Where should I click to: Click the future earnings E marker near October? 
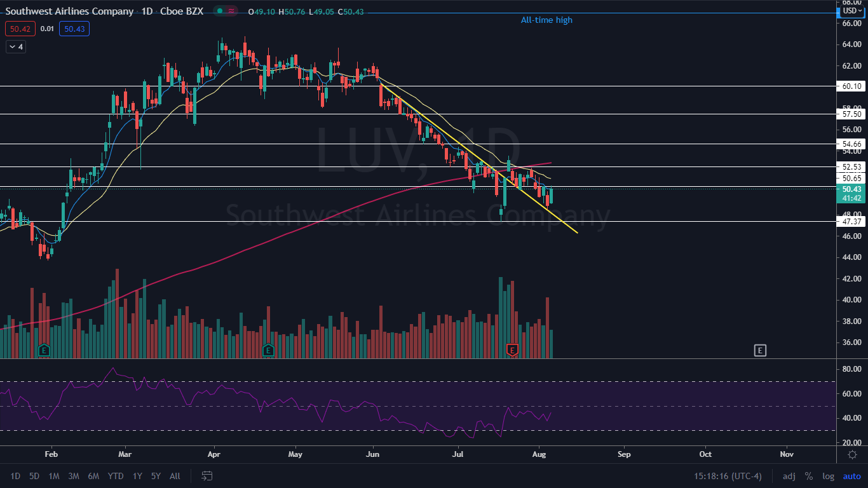click(760, 349)
